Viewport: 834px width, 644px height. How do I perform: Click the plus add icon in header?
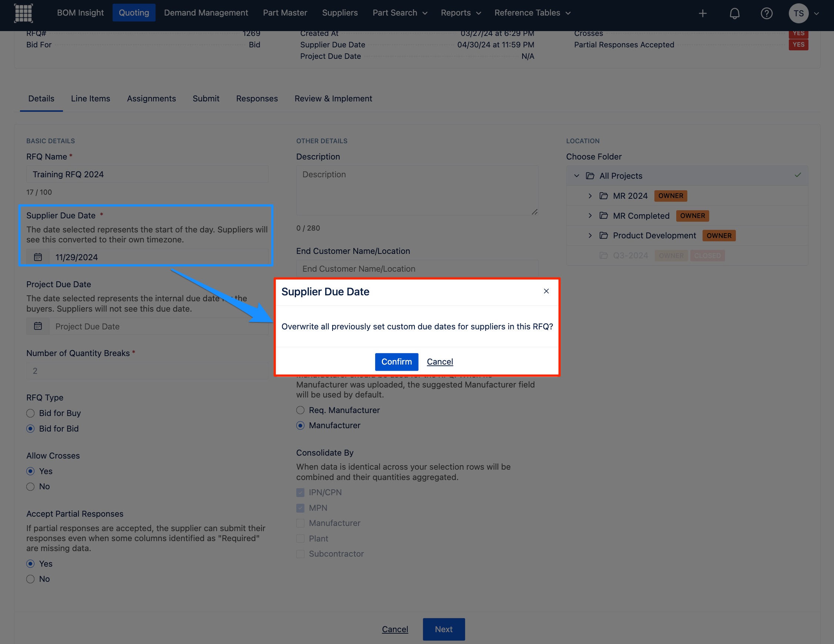click(x=703, y=13)
